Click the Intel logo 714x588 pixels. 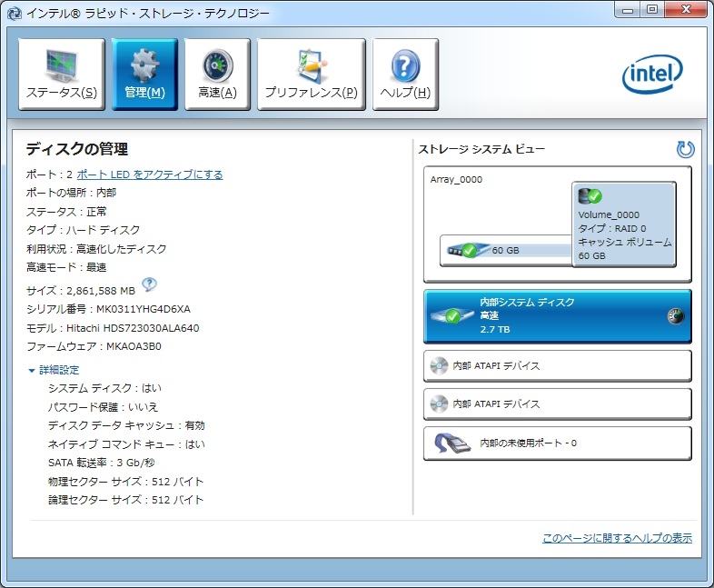point(652,75)
